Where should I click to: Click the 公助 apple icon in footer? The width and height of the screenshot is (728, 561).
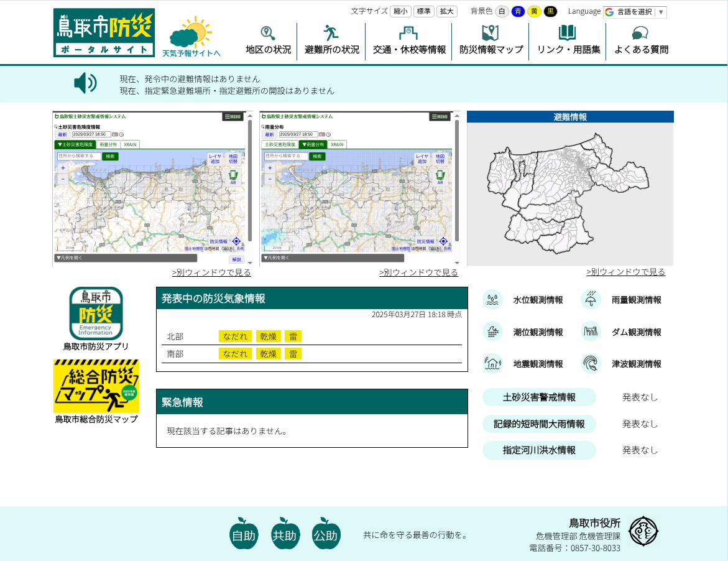tap(326, 533)
